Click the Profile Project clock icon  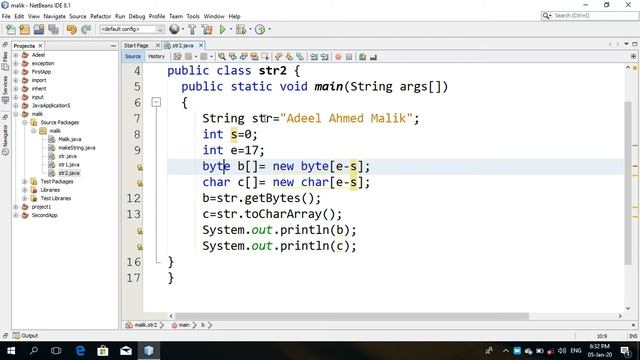(x=260, y=29)
